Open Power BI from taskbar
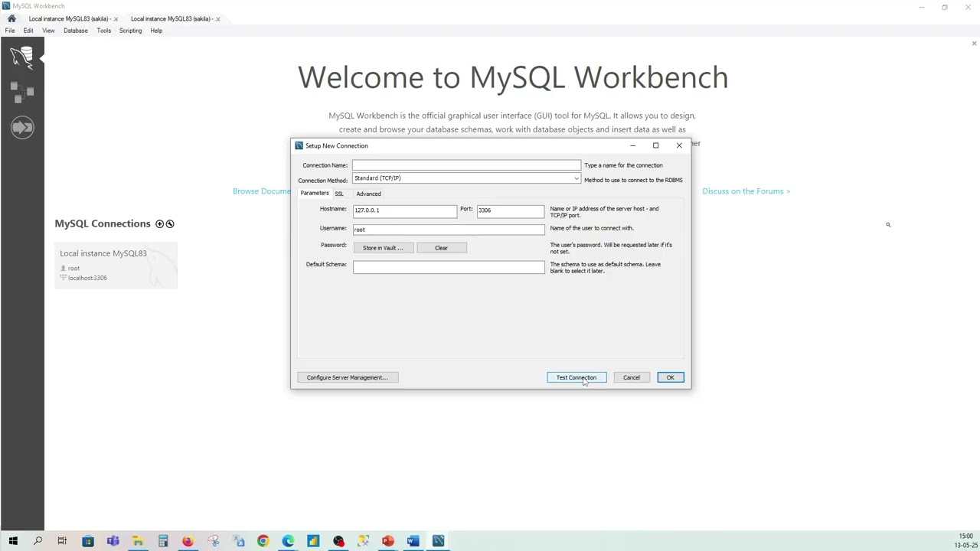The image size is (980, 551). point(313,541)
